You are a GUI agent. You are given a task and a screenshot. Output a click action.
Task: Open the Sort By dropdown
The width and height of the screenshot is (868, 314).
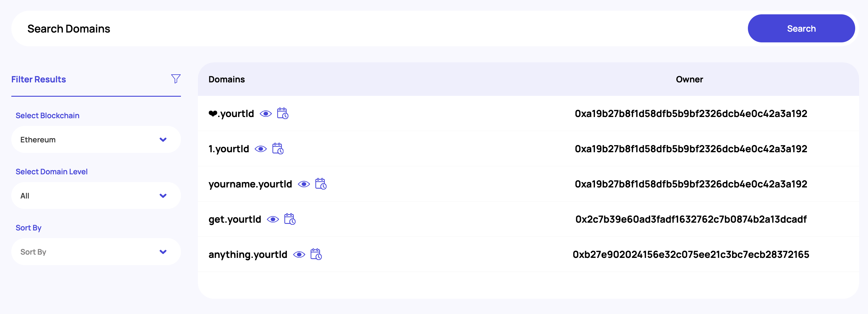pos(96,252)
